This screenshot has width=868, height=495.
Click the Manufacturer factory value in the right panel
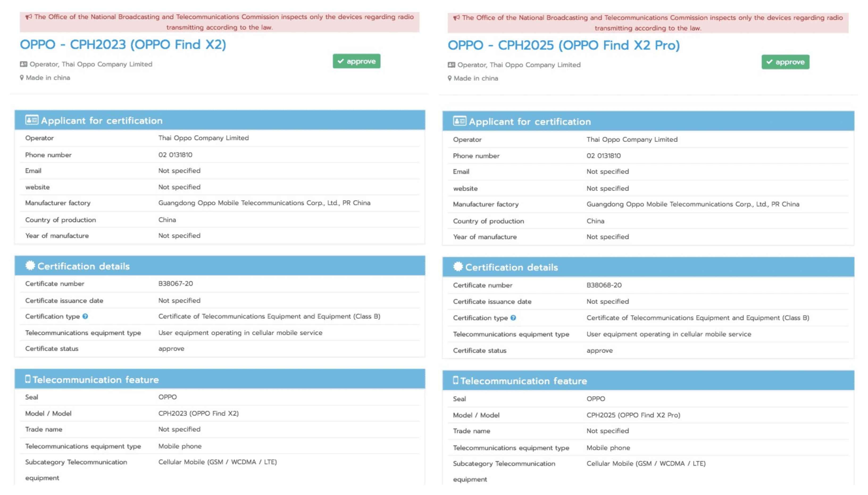coord(693,204)
